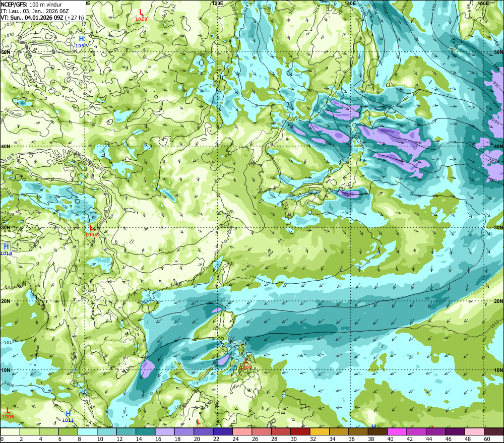Select the golden swatch between 32 and 34
This screenshot has height=443, width=504.
320,432
